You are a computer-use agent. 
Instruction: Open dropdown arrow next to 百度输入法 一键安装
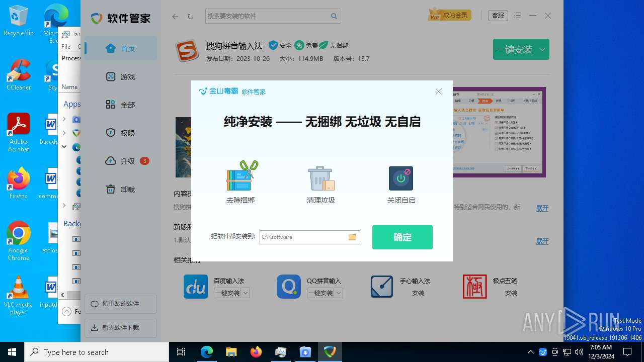246,293
